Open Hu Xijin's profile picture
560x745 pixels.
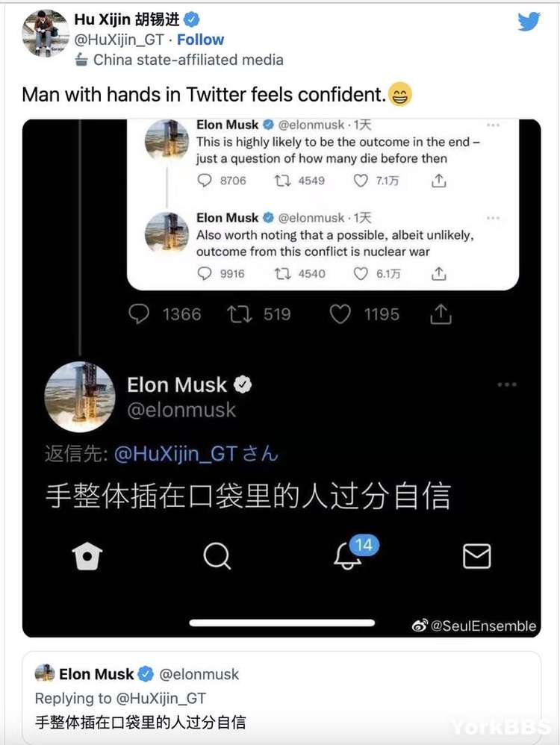[43, 32]
